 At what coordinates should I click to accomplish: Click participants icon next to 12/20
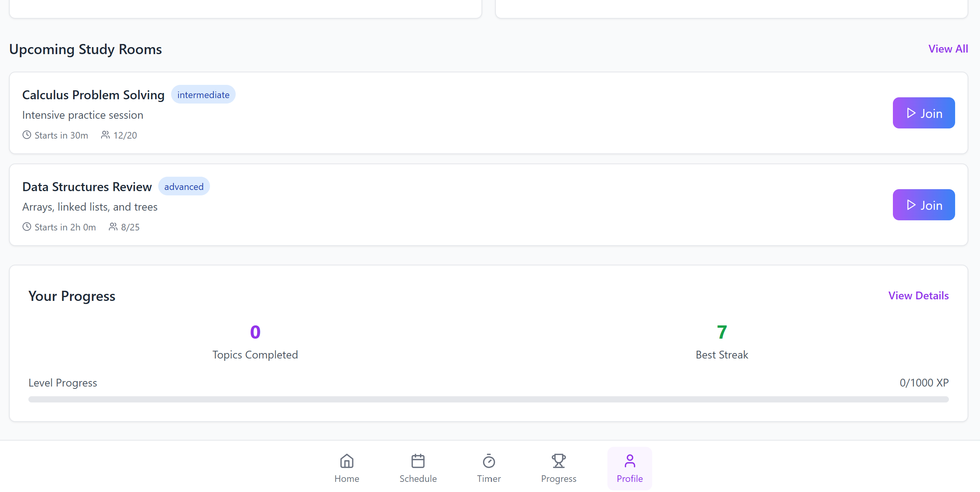105,135
